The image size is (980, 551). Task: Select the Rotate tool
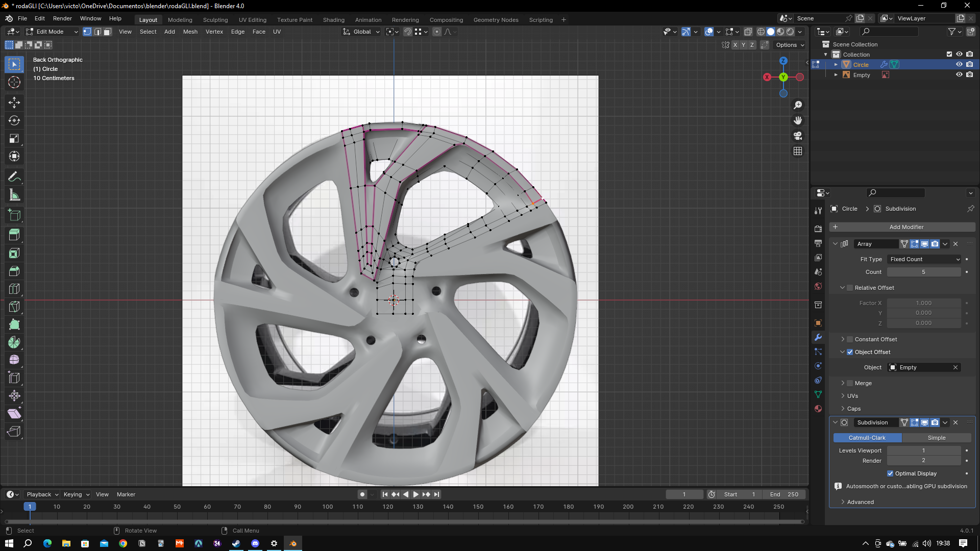point(14,120)
